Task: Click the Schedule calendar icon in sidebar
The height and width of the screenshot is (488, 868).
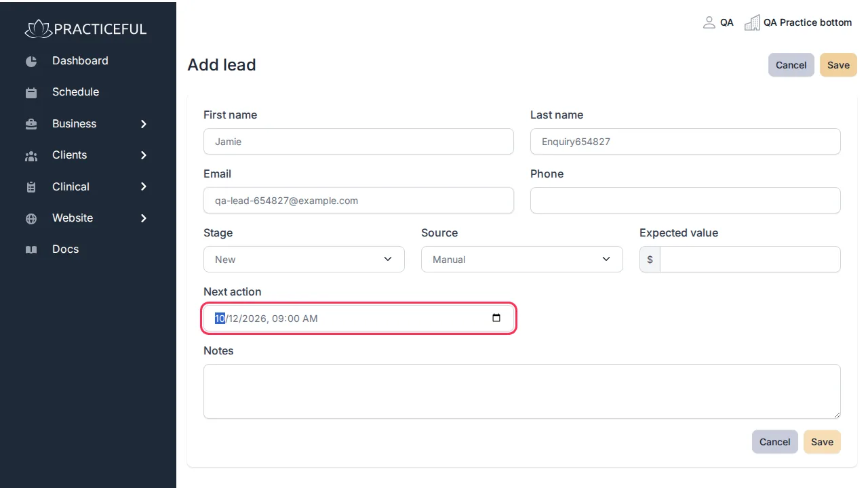Action: pos(31,93)
